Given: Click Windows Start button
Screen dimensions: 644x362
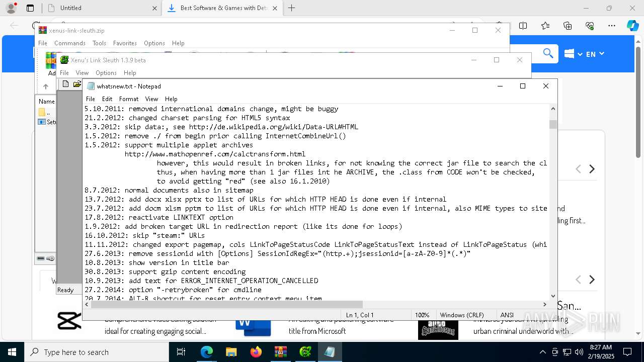Looking at the screenshot, I should pos(12,352).
